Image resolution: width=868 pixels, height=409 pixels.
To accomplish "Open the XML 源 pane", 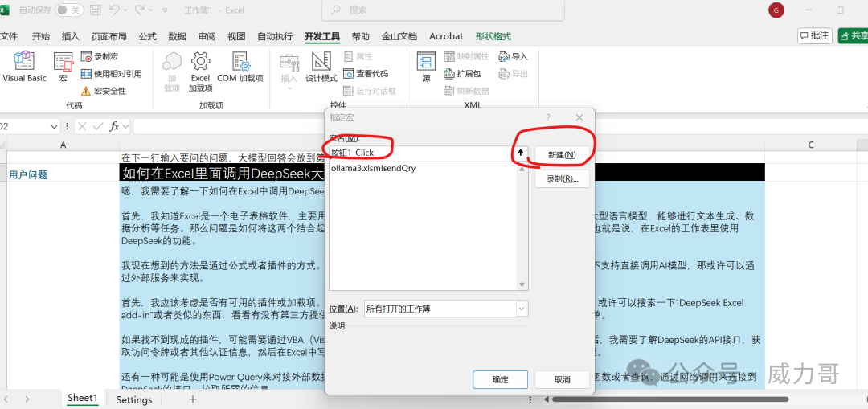I will [426, 67].
